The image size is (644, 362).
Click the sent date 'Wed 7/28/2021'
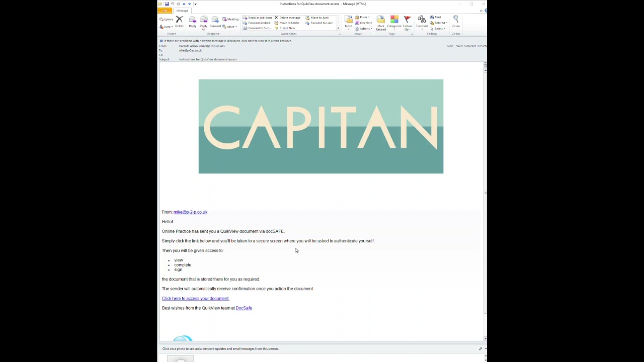(x=471, y=46)
